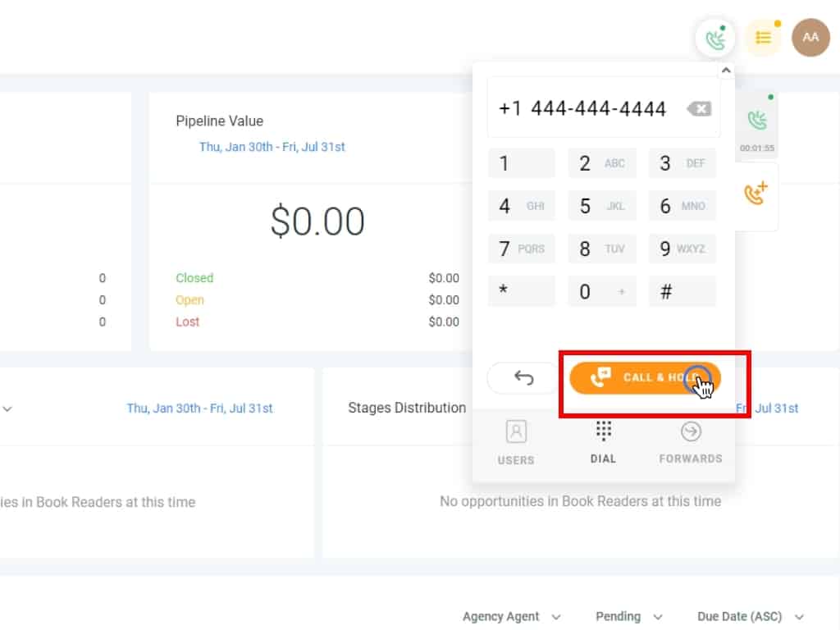Click the orange add call icon

(756, 195)
